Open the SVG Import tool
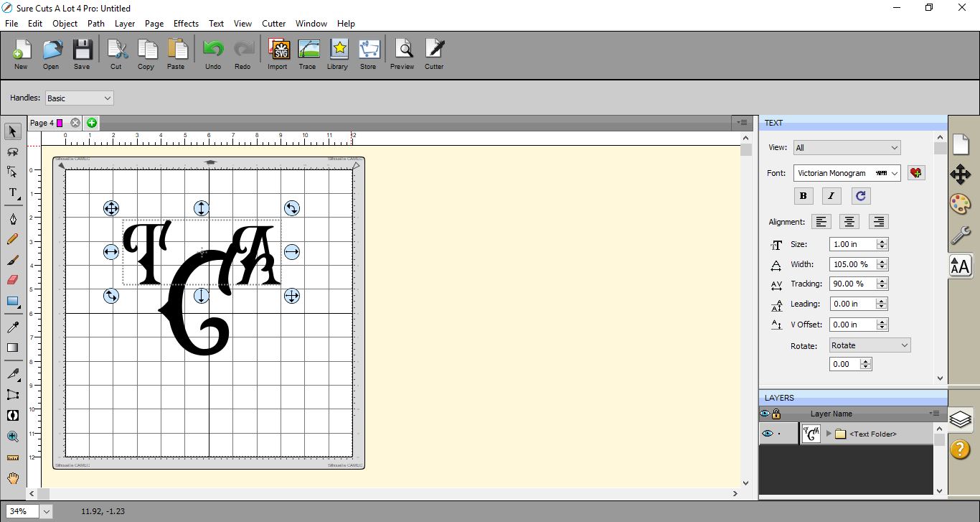 click(277, 52)
